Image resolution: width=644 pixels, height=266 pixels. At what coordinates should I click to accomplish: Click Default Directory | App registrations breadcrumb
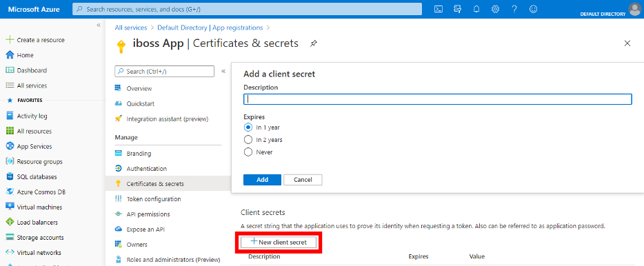point(210,28)
